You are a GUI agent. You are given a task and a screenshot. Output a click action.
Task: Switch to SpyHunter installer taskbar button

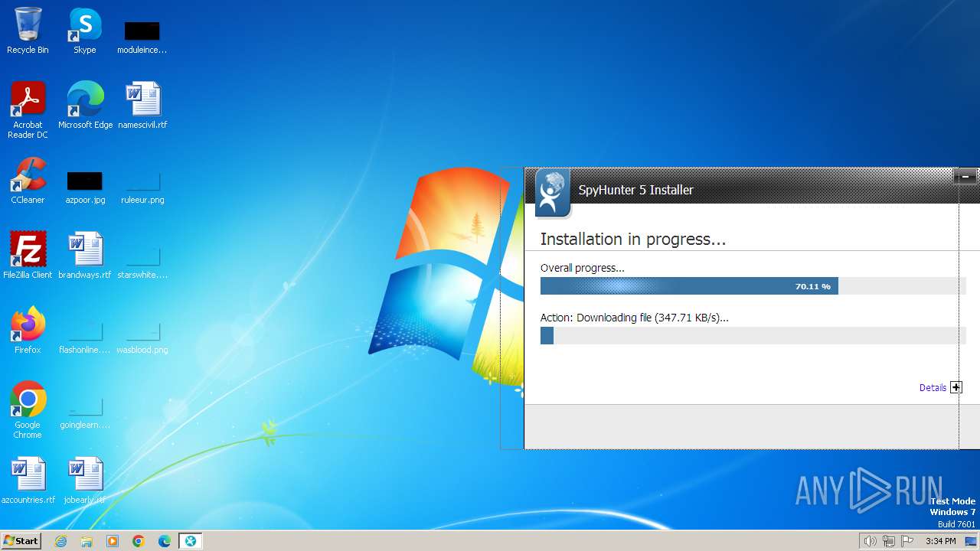[190, 541]
